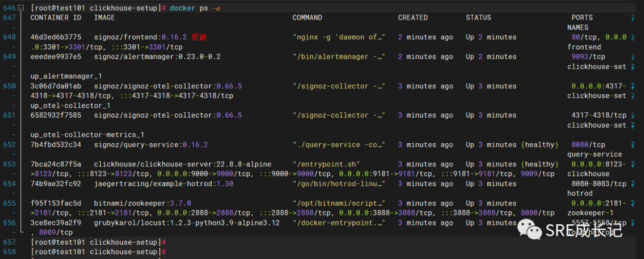Click container ID 3c06d7da01ab

pyautogui.click(x=56, y=87)
